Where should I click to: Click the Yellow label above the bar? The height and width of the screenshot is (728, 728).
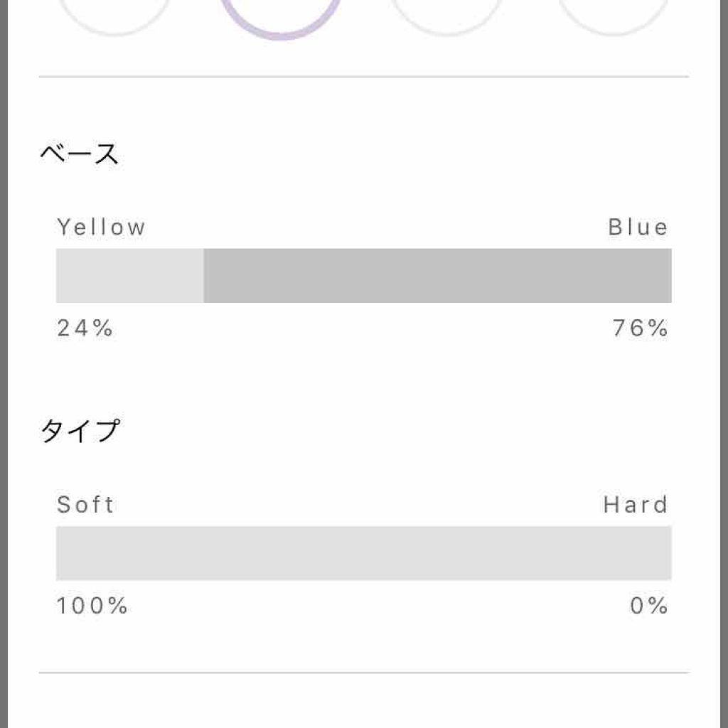tap(102, 227)
